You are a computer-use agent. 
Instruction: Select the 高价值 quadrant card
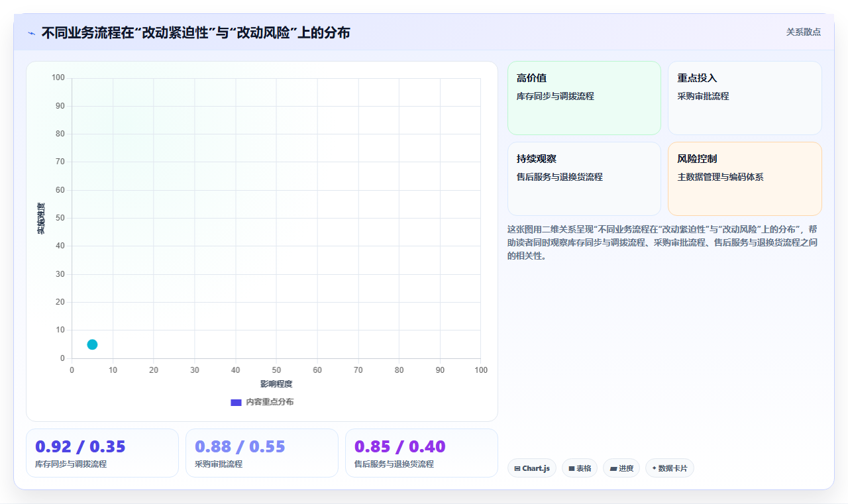[x=584, y=98]
